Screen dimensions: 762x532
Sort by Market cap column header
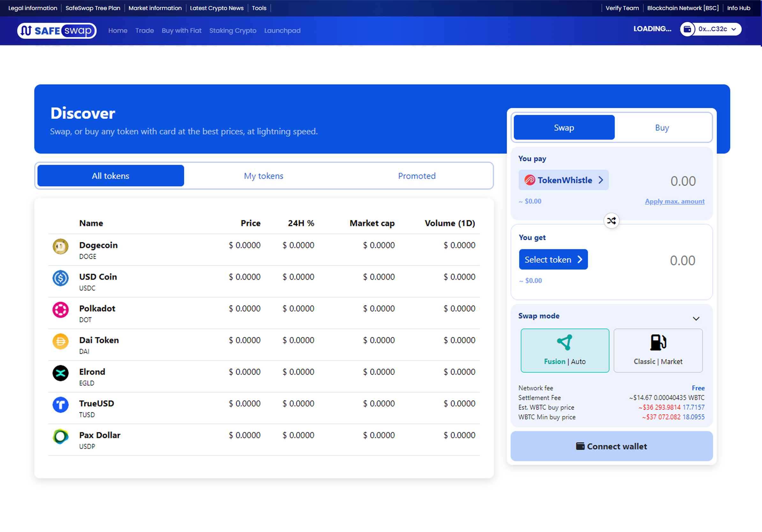(x=372, y=223)
